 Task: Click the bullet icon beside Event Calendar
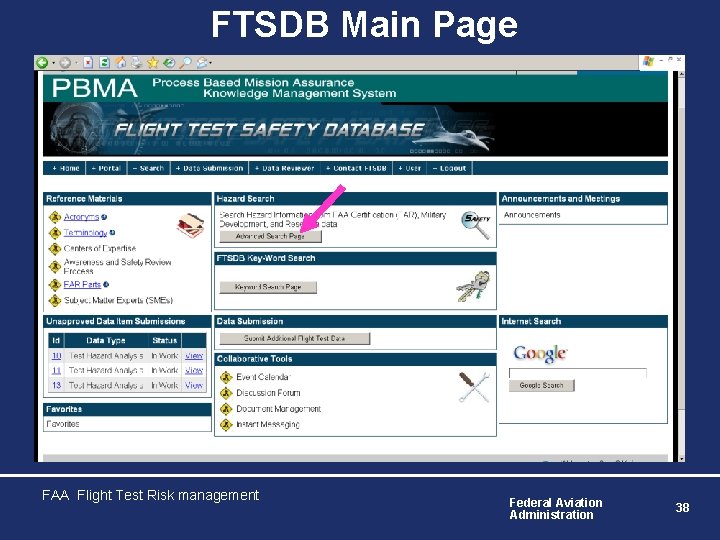click(226, 377)
